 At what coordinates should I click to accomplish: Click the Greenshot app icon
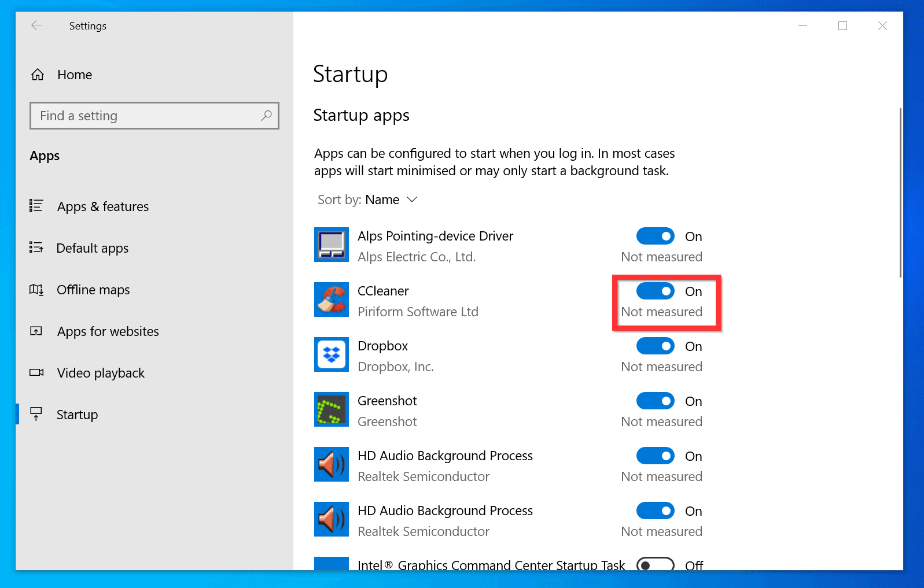coord(332,409)
